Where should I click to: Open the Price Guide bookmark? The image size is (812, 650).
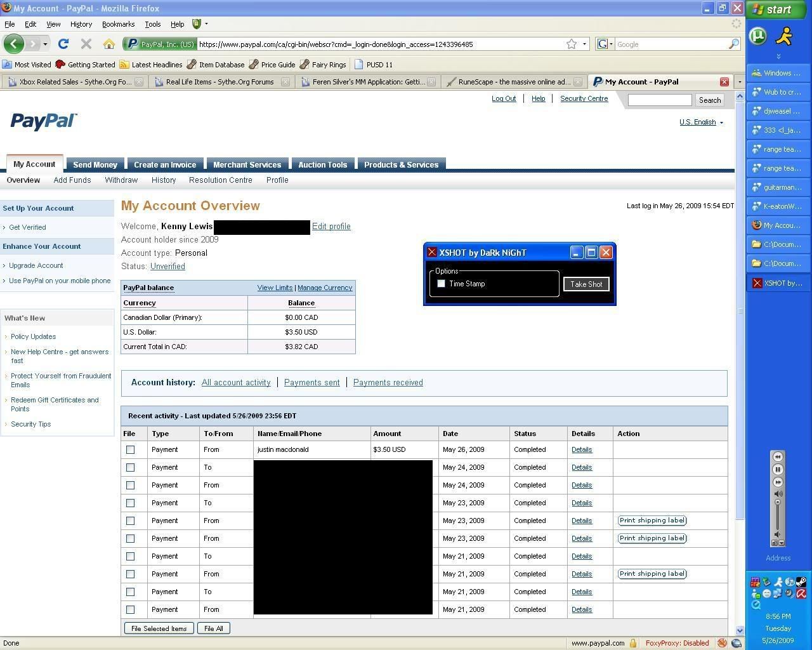[272, 64]
